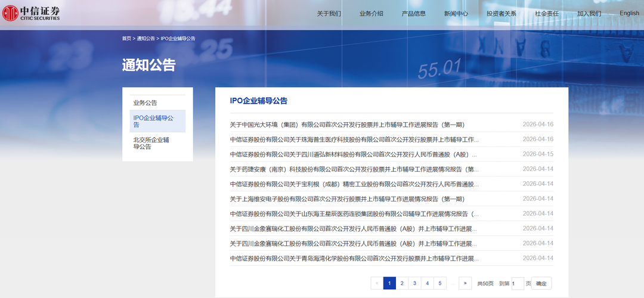Image resolution: width=644 pixels, height=298 pixels.
Task: Click the 确定 button
Action: 541,284
